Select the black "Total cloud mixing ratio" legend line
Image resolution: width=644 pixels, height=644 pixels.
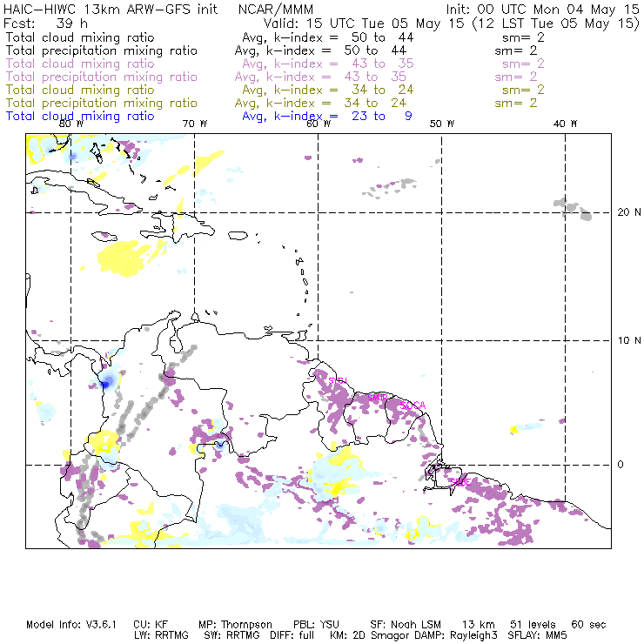tap(80, 37)
